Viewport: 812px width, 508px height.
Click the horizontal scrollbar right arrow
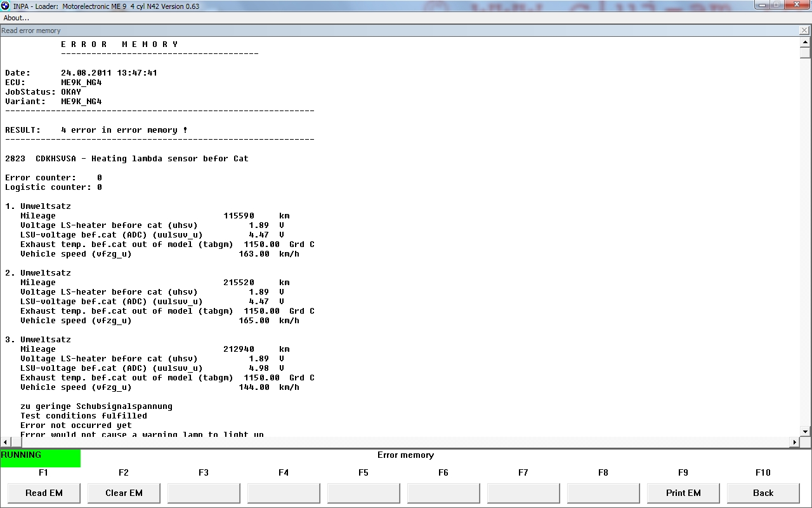pos(794,442)
